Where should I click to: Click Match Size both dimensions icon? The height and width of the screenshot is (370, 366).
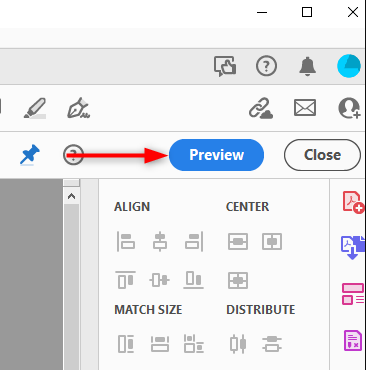(x=194, y=344)
